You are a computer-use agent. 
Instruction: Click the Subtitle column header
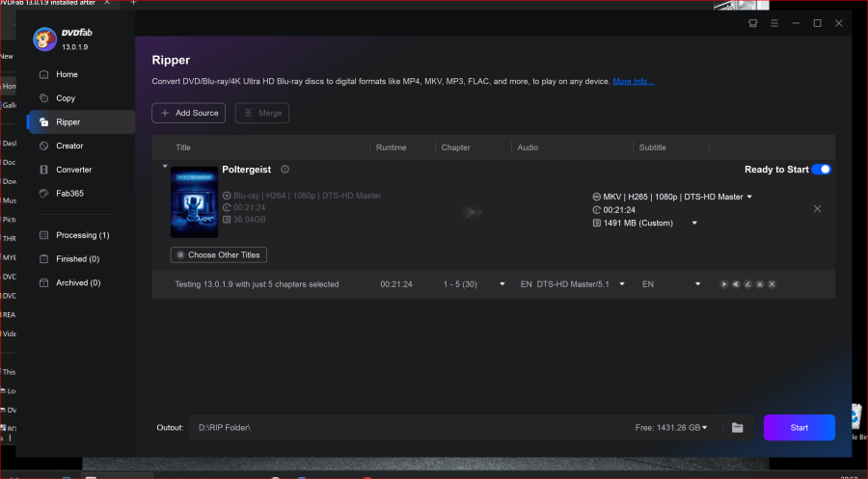click(x=653, y=147)
